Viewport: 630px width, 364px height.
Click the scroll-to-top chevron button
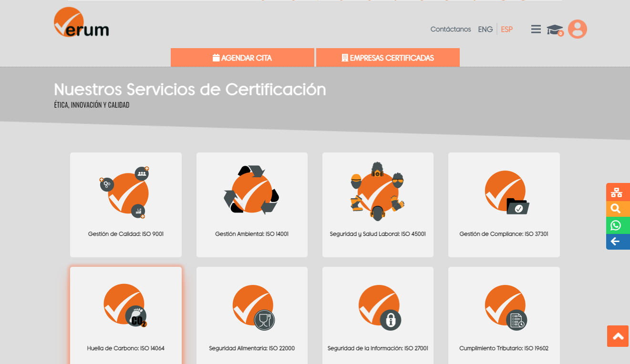tap(618, 336)
